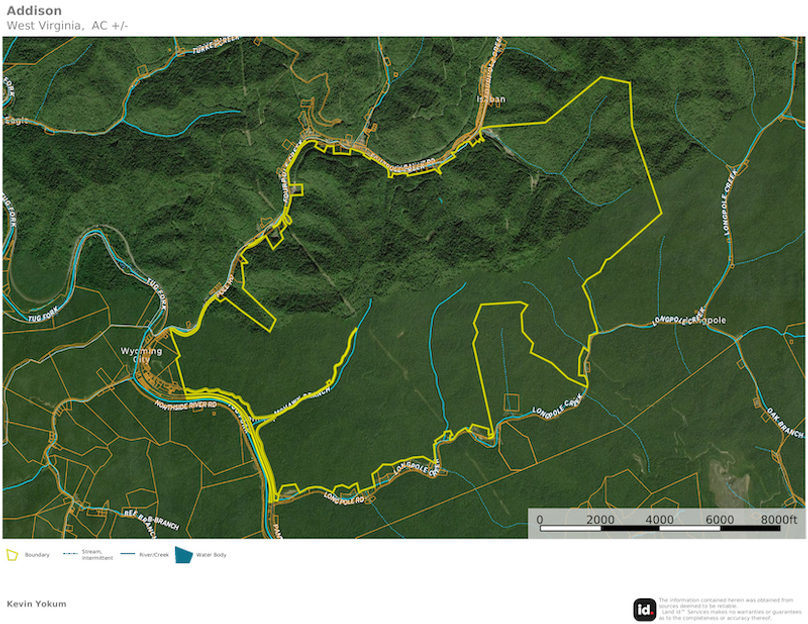Click the Bee Rap Branch label
Screen dimensions: 808x624
tap(150, 516)
